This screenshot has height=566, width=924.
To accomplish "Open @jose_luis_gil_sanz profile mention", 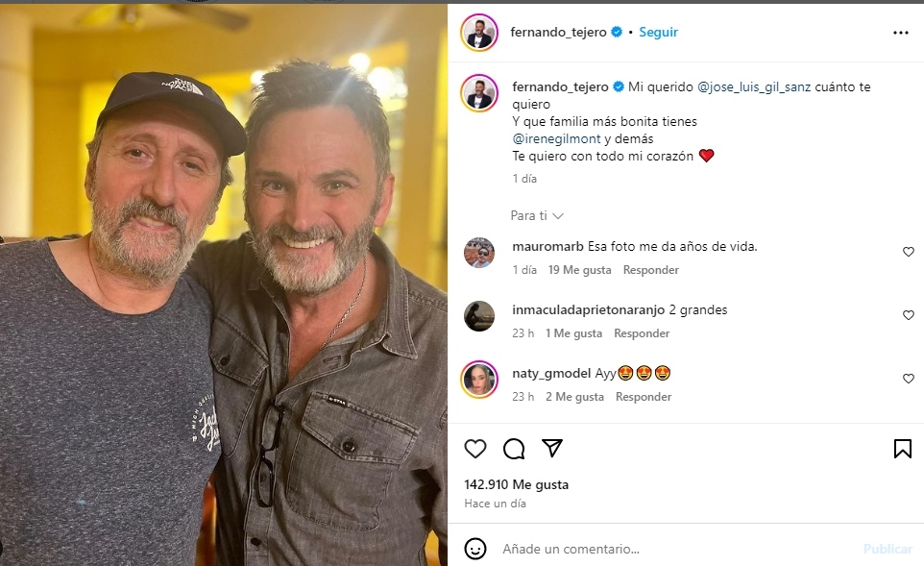I will 756,86.
